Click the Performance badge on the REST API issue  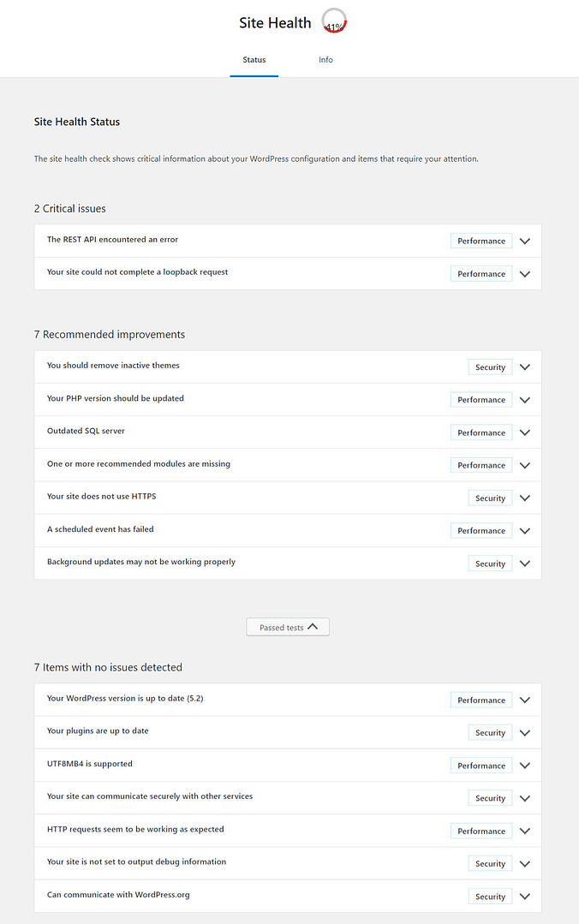(481, 241)
